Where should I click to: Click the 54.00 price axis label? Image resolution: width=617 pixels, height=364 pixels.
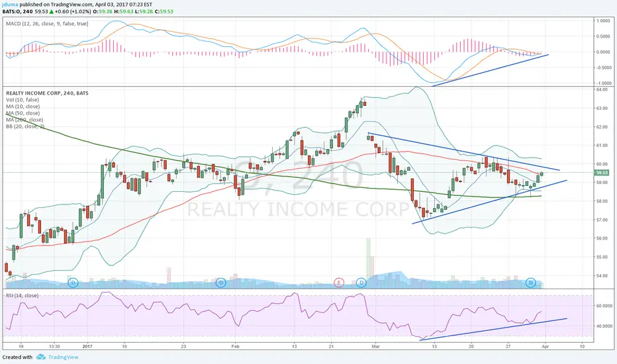[x=602, y=276]
